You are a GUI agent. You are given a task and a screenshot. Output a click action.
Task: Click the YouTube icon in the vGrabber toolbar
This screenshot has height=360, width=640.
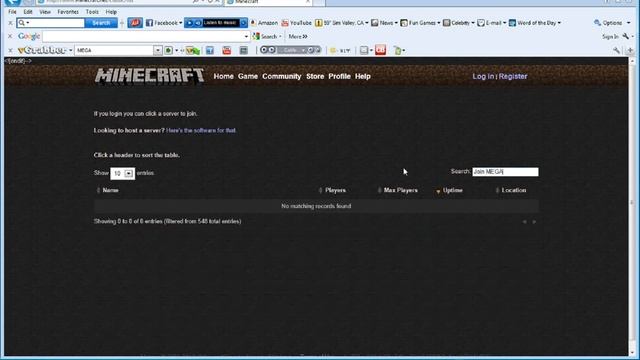click(227, 50)
